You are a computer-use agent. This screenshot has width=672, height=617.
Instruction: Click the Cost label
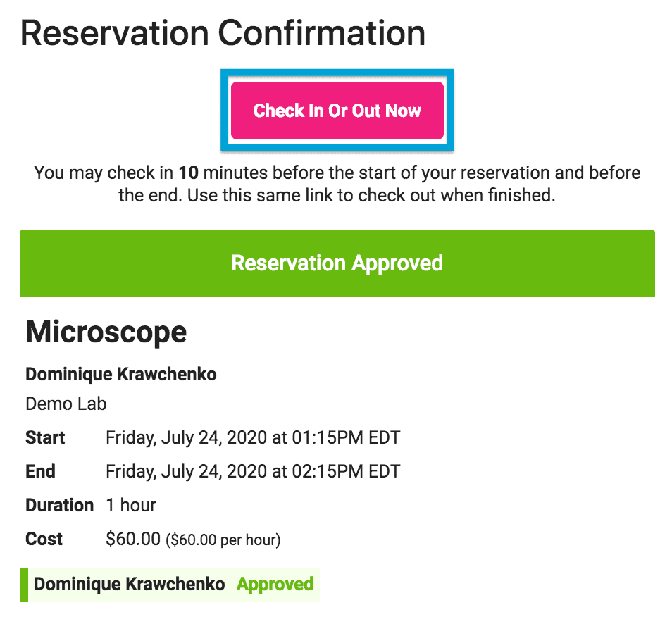tap(44, 538)
